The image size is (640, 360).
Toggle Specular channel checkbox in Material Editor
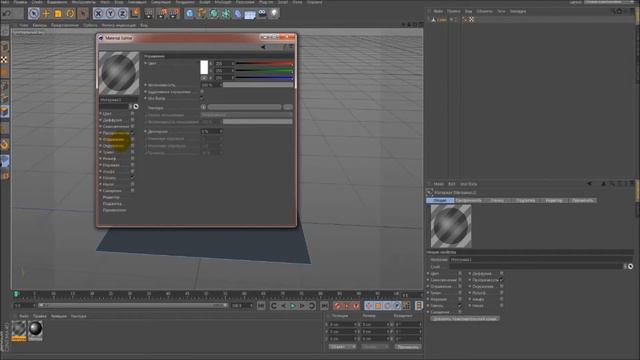click(132, 178)
